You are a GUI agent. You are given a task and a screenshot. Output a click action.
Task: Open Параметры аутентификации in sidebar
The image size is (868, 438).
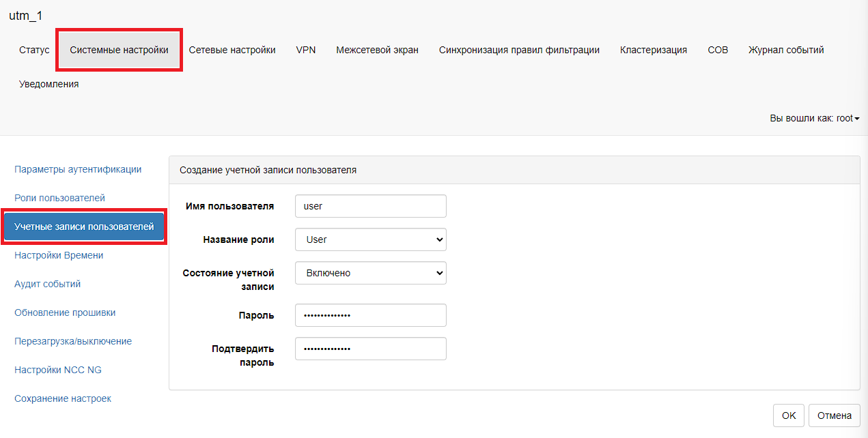point(78,169)
